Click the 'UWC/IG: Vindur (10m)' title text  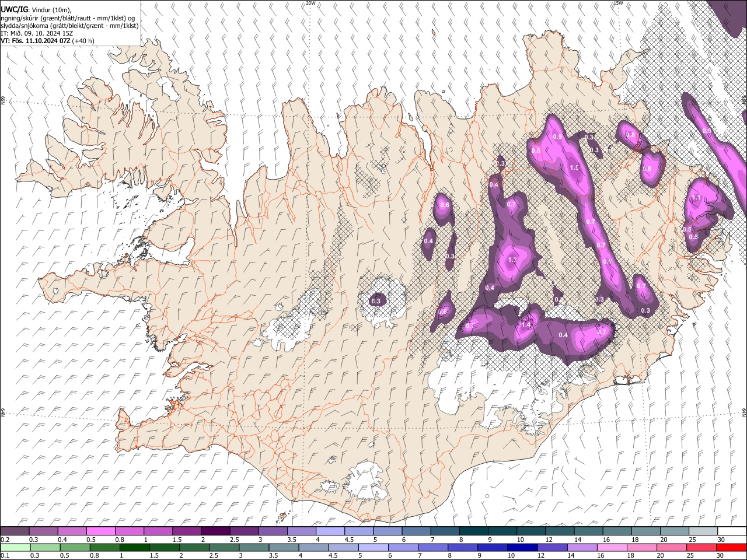(36, 10)
